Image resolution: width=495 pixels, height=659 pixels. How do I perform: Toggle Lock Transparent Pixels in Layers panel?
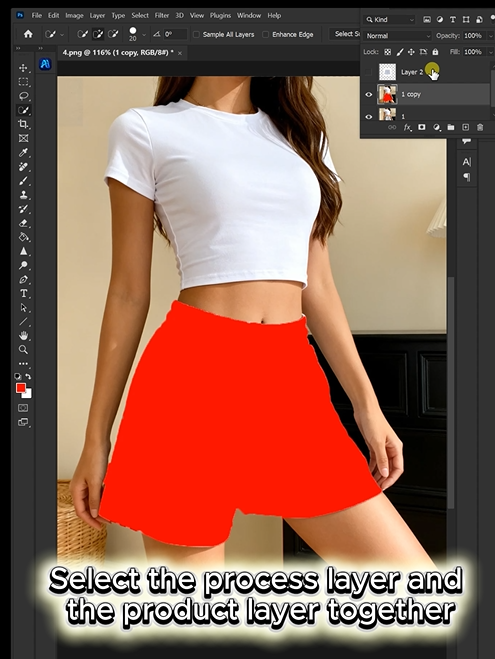387,52
